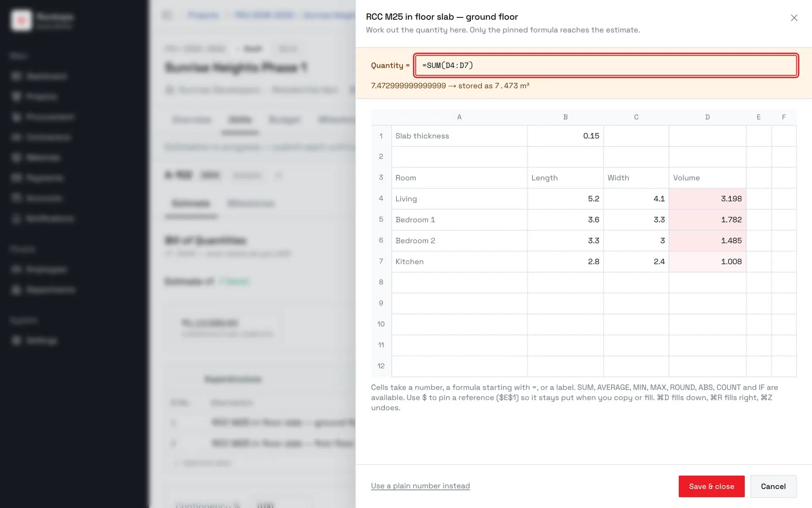This screenshot has height=508, width=812.
Task: Select the slab thickness value 0.15
Action: coord(565,136)
